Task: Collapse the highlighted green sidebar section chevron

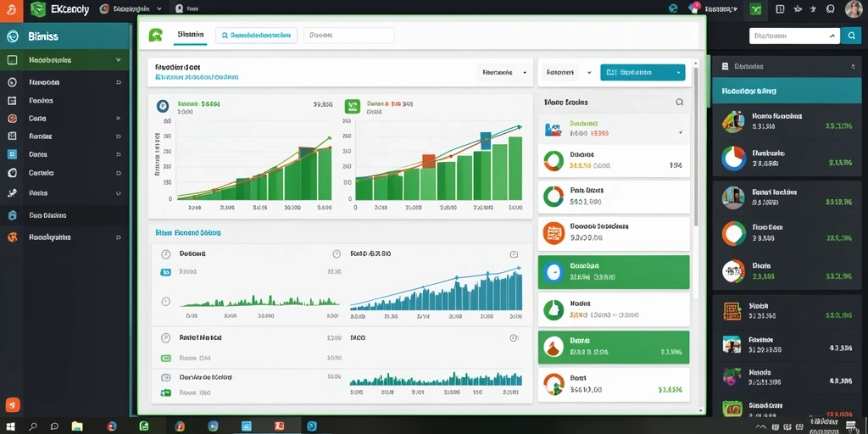Action: [x=118, y=60]
